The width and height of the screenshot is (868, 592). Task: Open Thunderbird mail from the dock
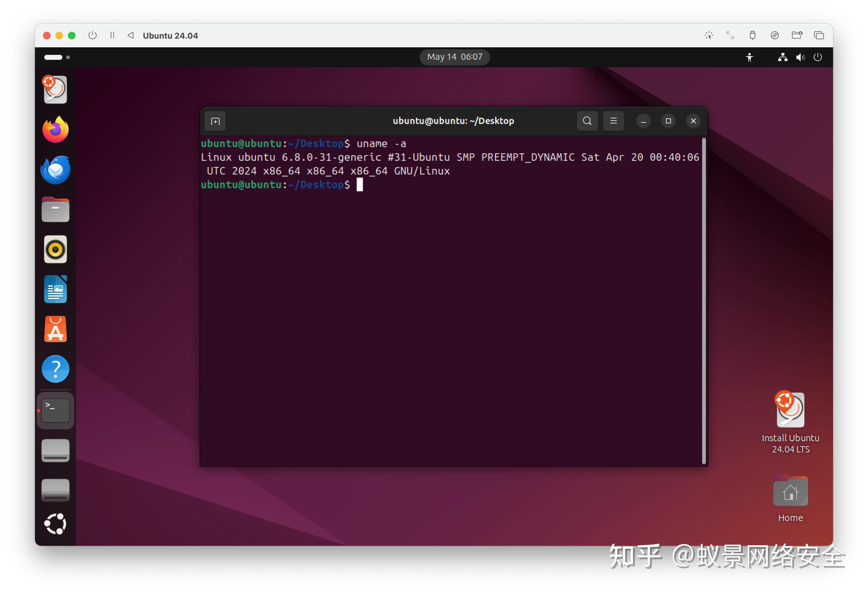click(55, 170)
